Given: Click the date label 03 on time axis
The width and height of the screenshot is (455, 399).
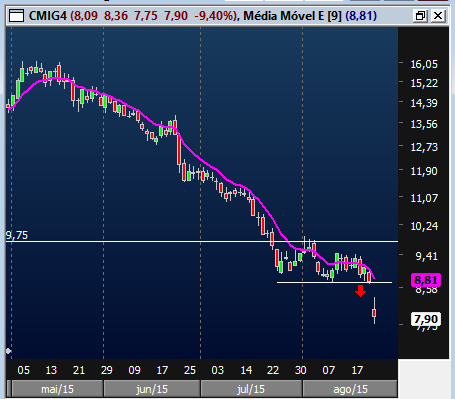Looking at the screenshot, I should click(217, 370).
